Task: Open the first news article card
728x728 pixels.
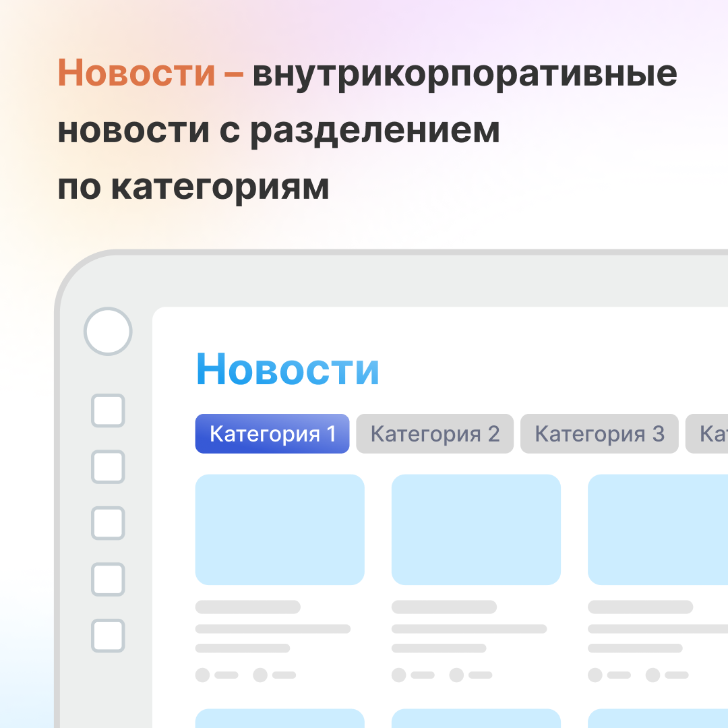Action: [280, 529]
